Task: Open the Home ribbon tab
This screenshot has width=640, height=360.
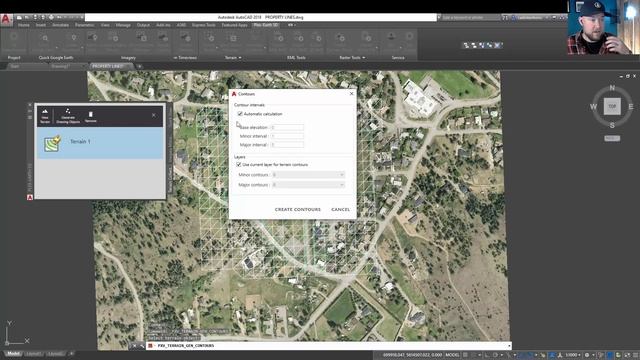Action: [24, 25]
